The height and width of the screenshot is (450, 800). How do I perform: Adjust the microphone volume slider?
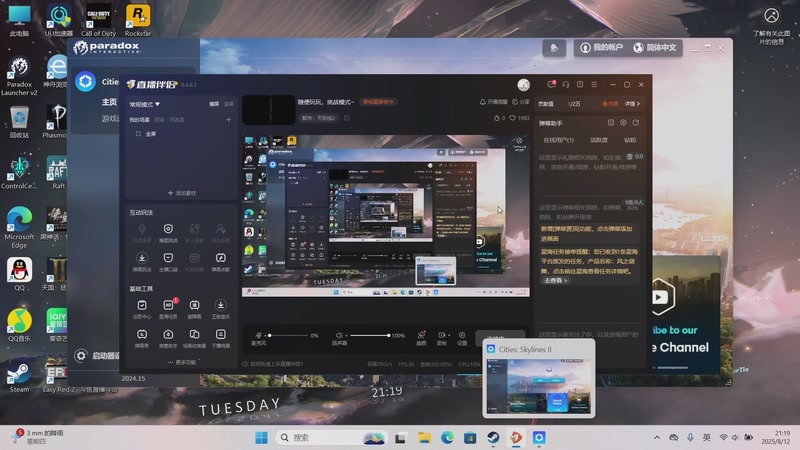click(x=290, y=335)
